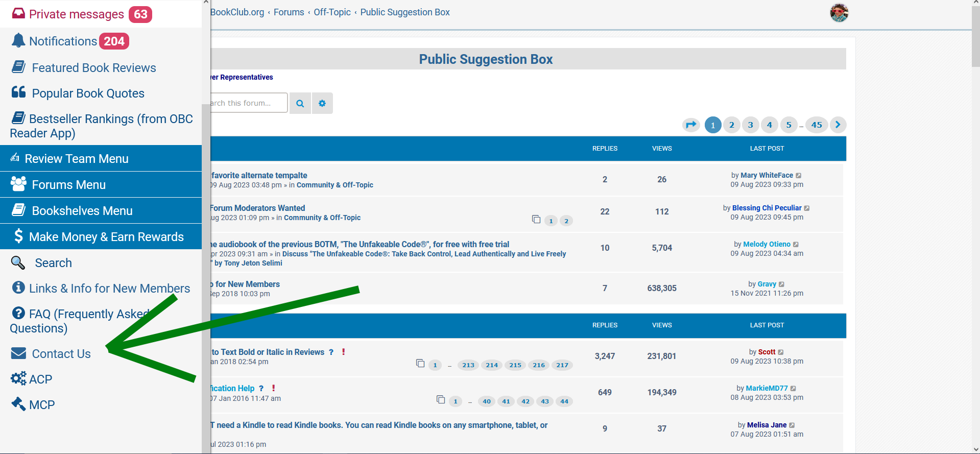View Scott latest post icon
Viewport: 980px width, 454px height.
click(x=781, y=352)
